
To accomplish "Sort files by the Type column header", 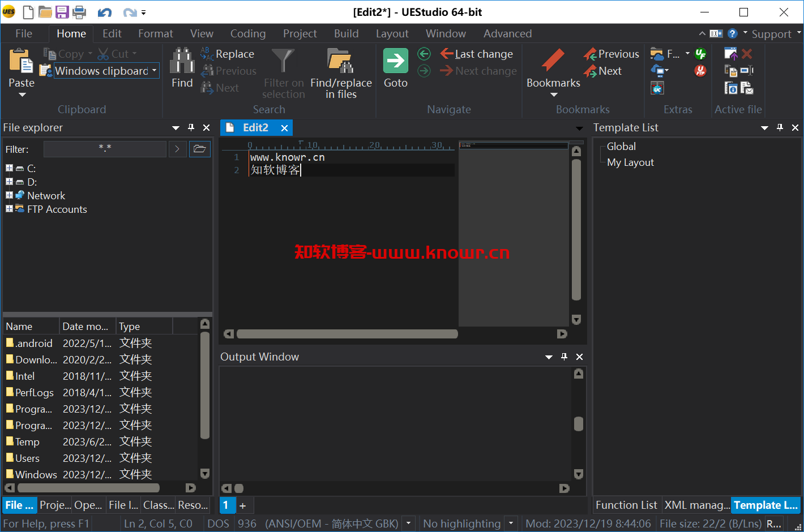I will tap(144, 327).
